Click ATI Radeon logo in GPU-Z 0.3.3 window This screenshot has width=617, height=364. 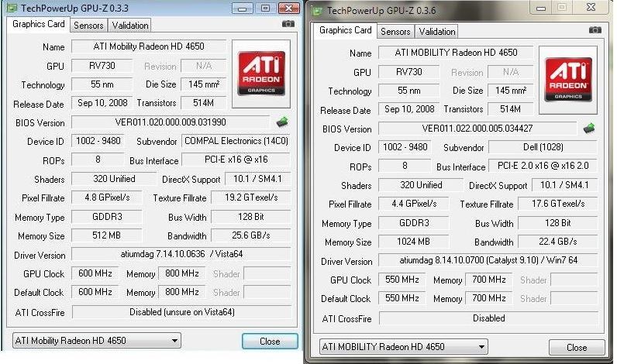[261, 74]
